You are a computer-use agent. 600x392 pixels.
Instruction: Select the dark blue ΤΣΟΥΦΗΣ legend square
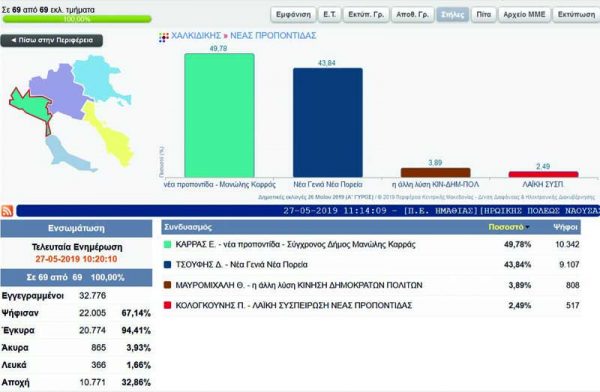(167, 265)
